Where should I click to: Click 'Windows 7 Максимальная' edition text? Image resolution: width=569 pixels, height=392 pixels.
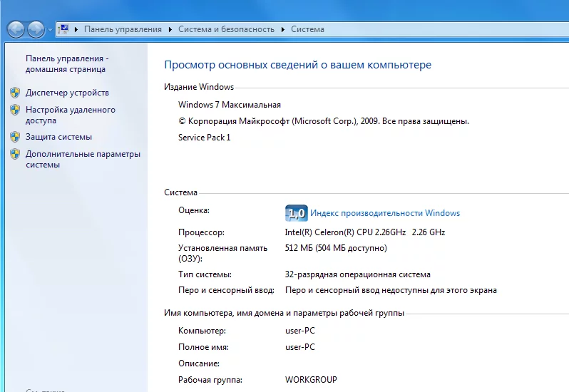230,105
